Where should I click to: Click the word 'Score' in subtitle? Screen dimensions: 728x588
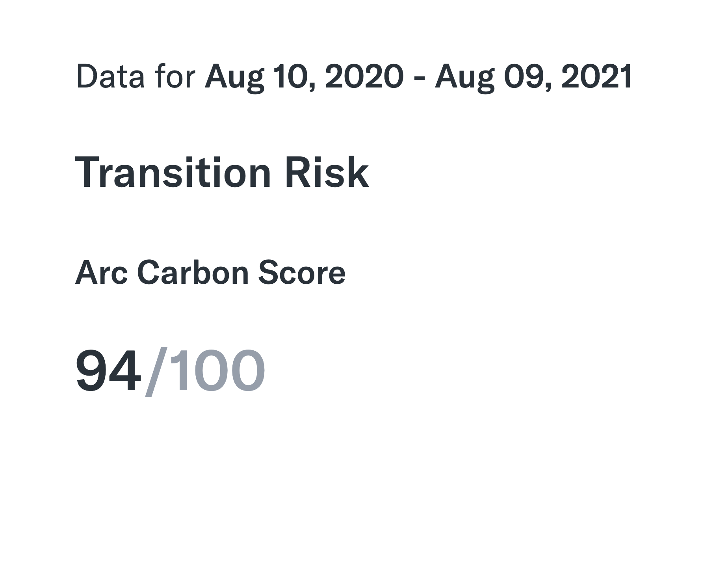[302, 273]
